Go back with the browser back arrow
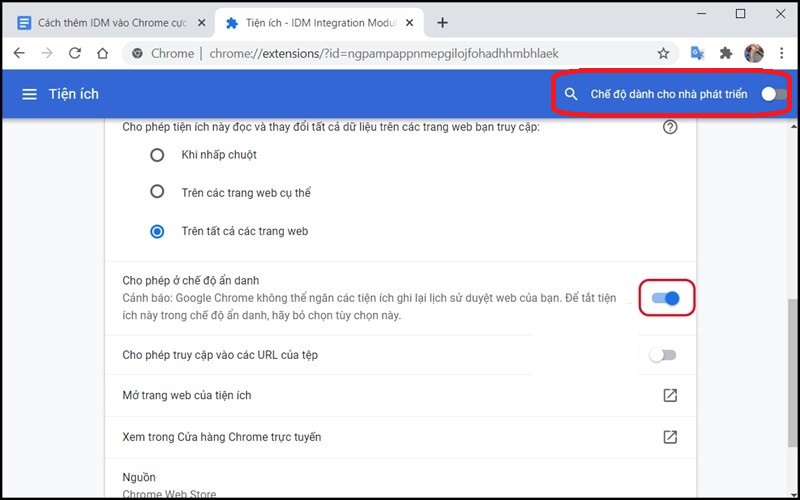This screenshot has height=500, width=800. [19, 53]
